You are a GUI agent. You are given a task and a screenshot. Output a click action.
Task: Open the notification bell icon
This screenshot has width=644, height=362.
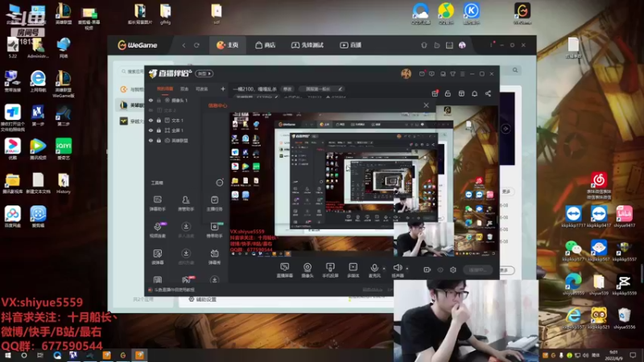pos(474,93)
